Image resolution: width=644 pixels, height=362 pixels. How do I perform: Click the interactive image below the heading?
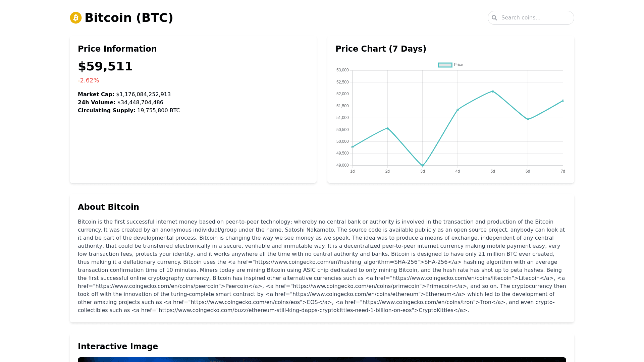[x=322, y=359]
